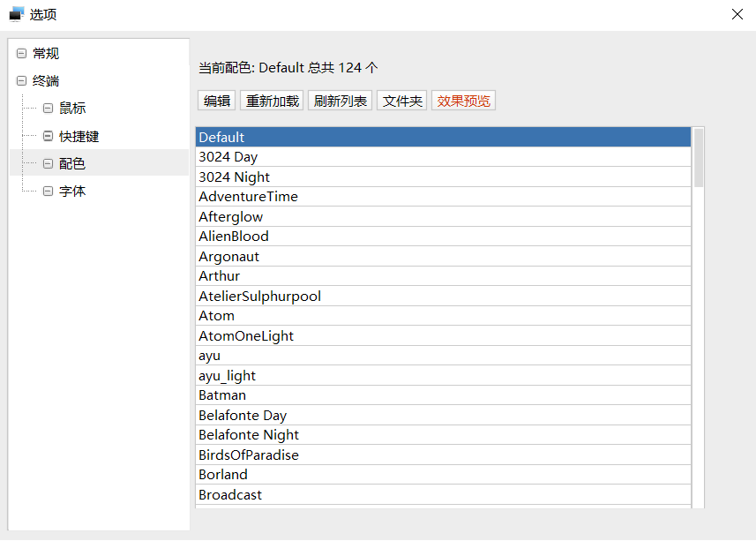Select the Broadcast scheme entry
Screen dimensions: 756x541
(x=230, y=494)
